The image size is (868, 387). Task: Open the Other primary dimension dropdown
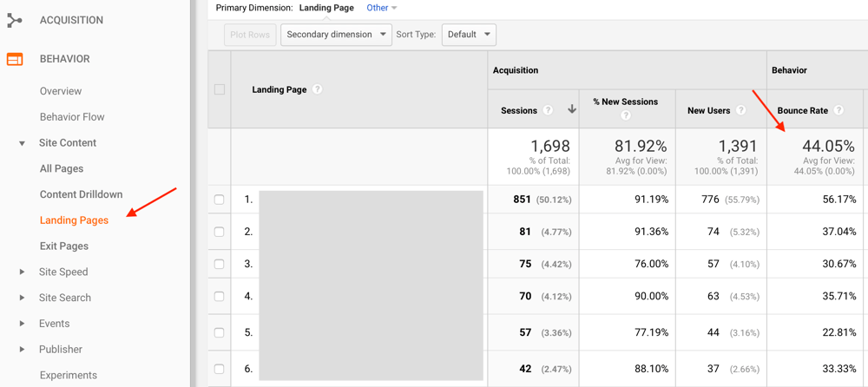coord(381,8)
